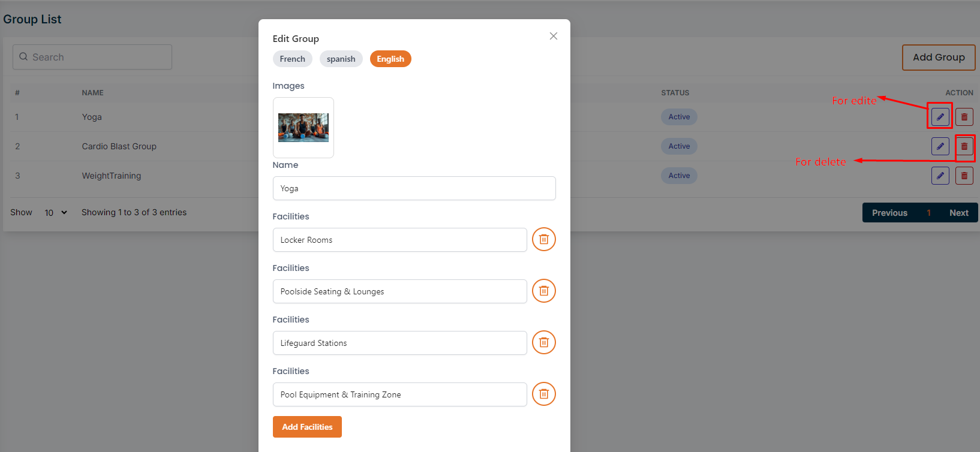The height and width of the screenshot is (452, 980).
Task: Open the Show entries count dropdown
Action: pos(56,213)
